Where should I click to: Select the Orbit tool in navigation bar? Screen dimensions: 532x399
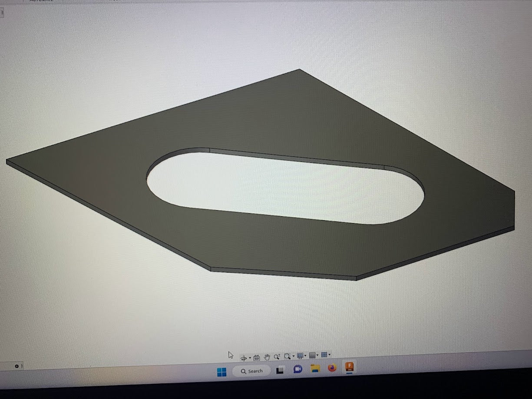point(243,358)
